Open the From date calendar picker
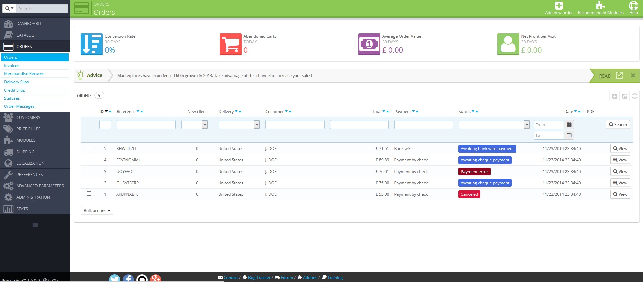Image resolution: width=644 pixels, height=289 pixels. tap(569, 125)
